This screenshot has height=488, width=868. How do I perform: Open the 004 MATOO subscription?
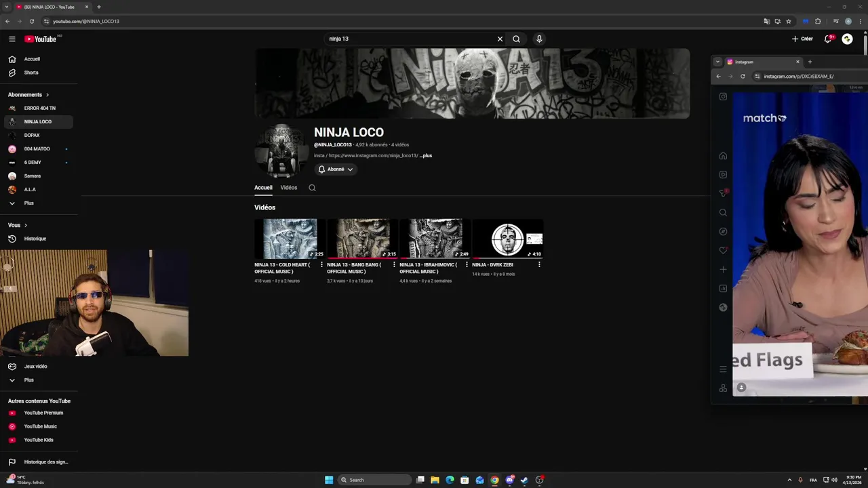point(38,149)
